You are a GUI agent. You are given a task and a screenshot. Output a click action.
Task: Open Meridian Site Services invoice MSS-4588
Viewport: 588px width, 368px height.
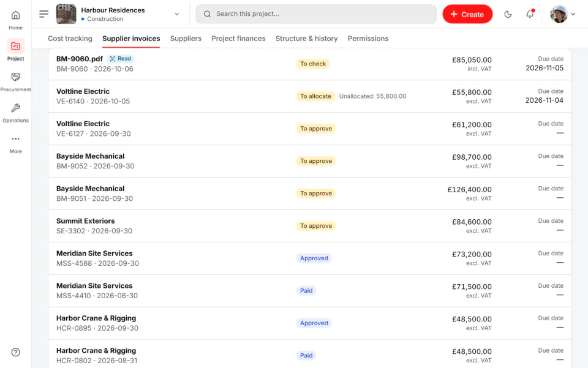(x=310, y=258)
